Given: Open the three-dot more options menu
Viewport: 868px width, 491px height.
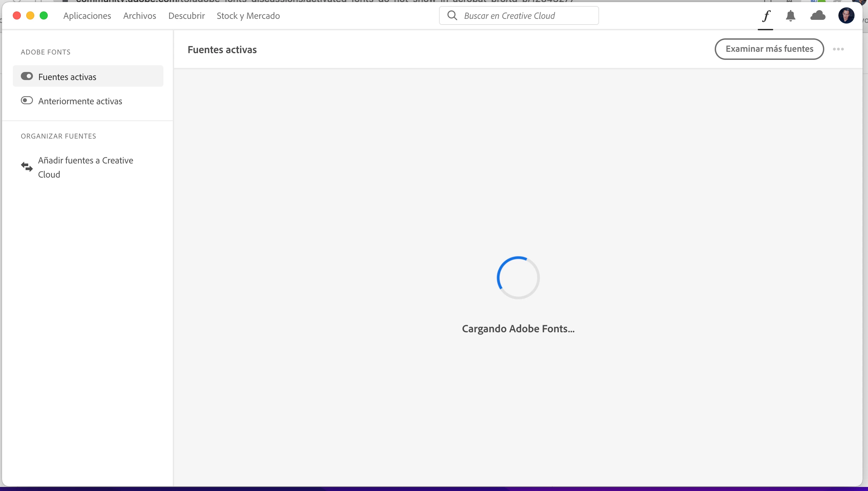Looking at the screenshot, I should [838, 49].
